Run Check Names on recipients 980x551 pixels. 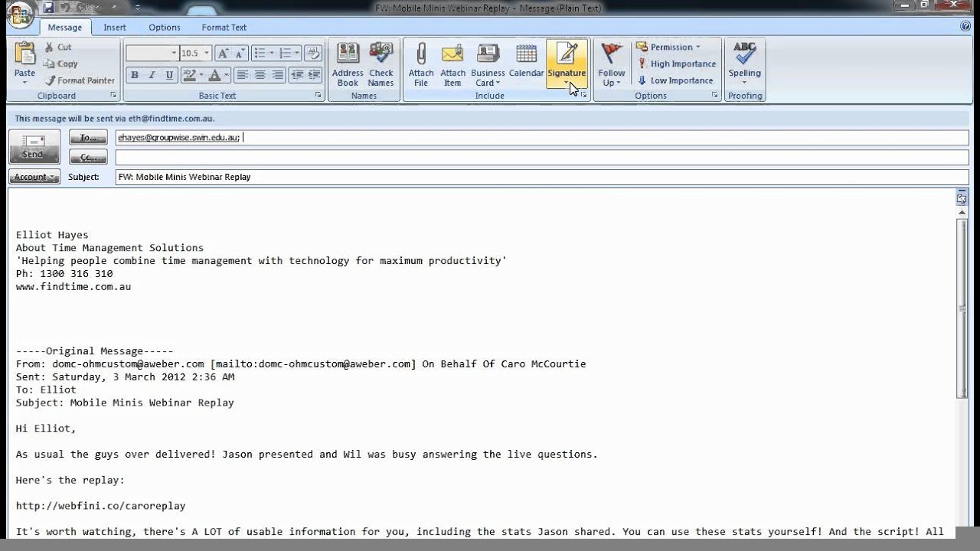(381, 65)
